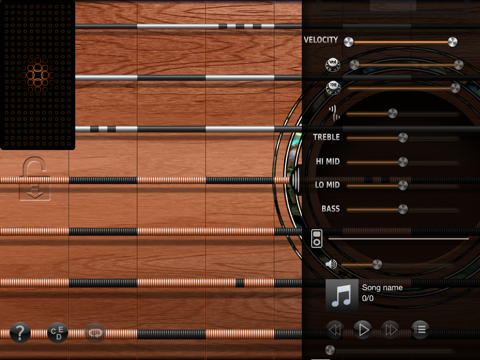Click the BASS slider handle
The image size is (480, 360).
(403, 209)
